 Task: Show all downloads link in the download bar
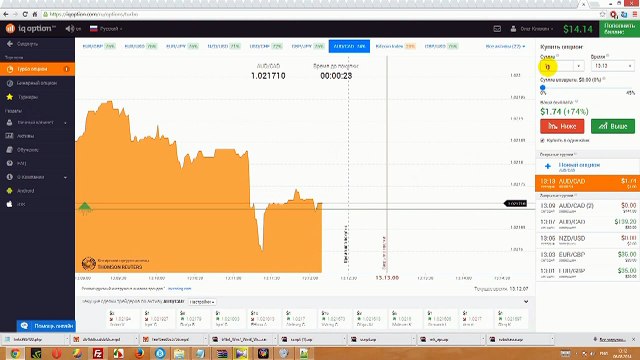[x=611, y=339]
